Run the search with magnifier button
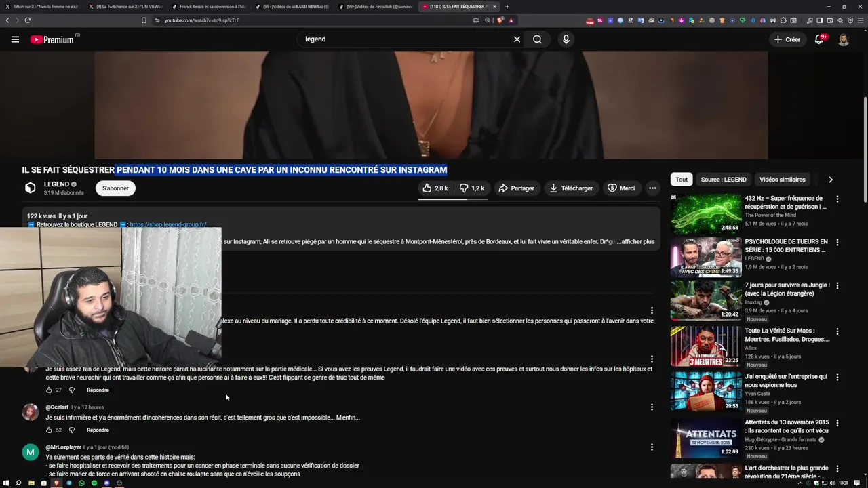Image resolution: width=868 pixels, height=488 pixels. click(x=537, y=39)
